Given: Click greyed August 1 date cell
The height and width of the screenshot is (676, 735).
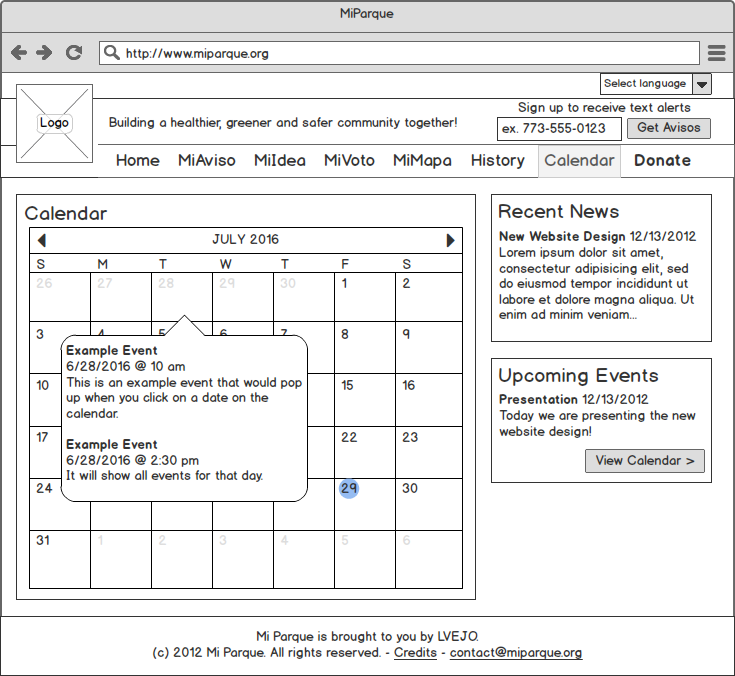Looking at the screenshot, I should pyautogui.click(x=120, y=559).
